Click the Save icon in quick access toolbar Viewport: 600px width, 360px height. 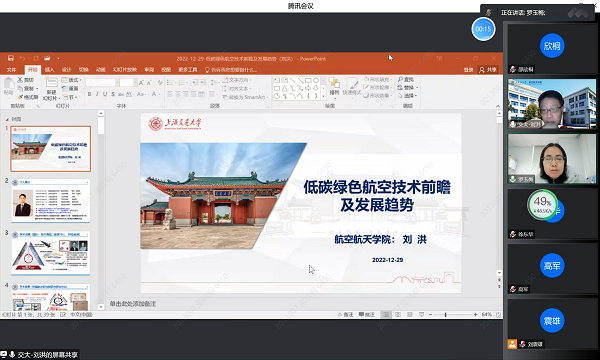pos(10,58)
